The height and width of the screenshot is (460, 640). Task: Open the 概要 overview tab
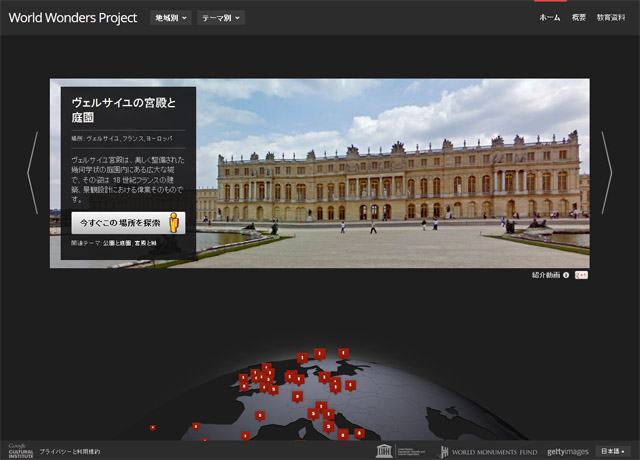tap(579, 18)
